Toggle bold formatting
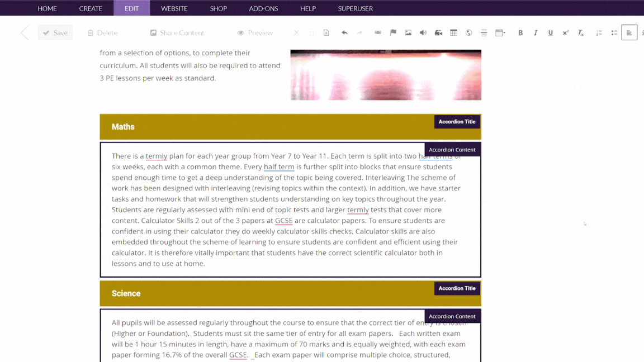The height and width of the screenshot is (362, 644). tap(520, 32)
